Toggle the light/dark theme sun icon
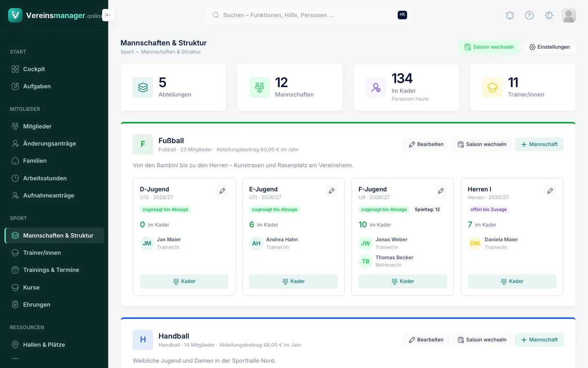This screenshot has height=368, width=588. [549, 16]
